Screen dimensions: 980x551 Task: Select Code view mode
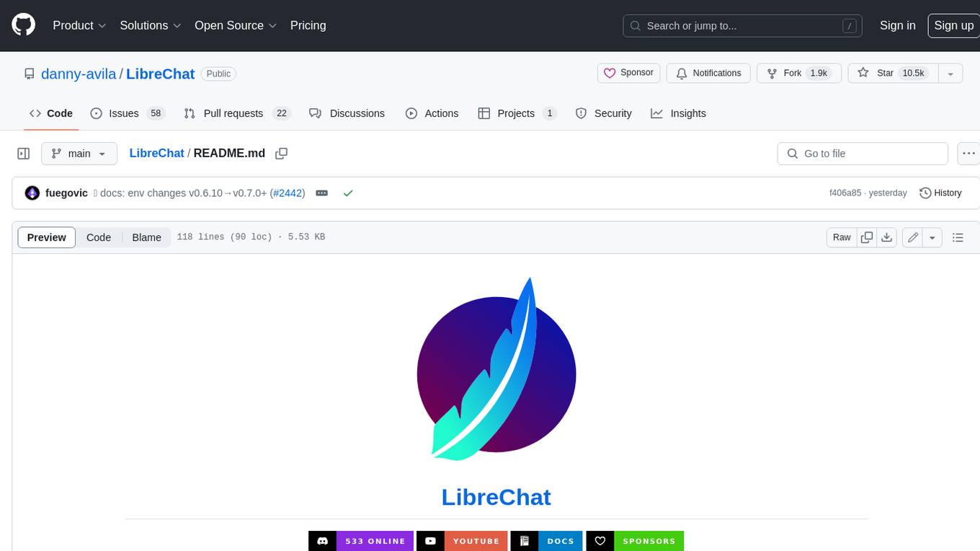(99, 237)
